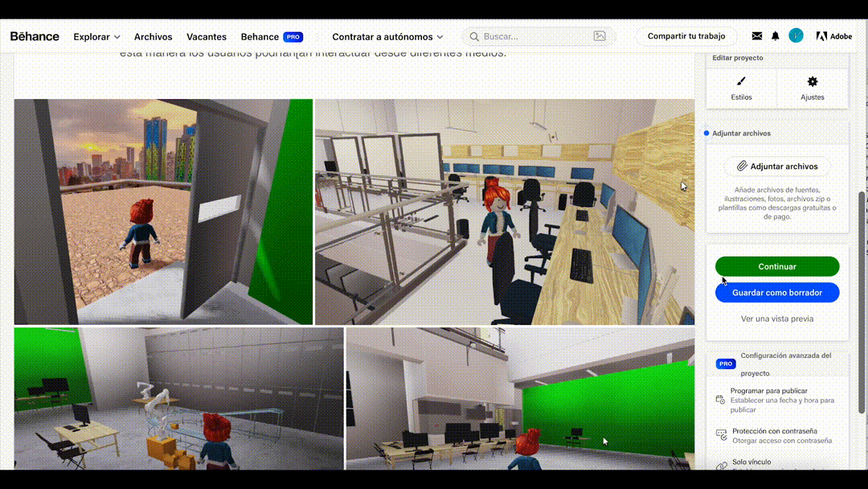The width and height of the screenshot is (868, 489).
Task: Open Estilos brush editor option
Action: [x=741, y=88]
